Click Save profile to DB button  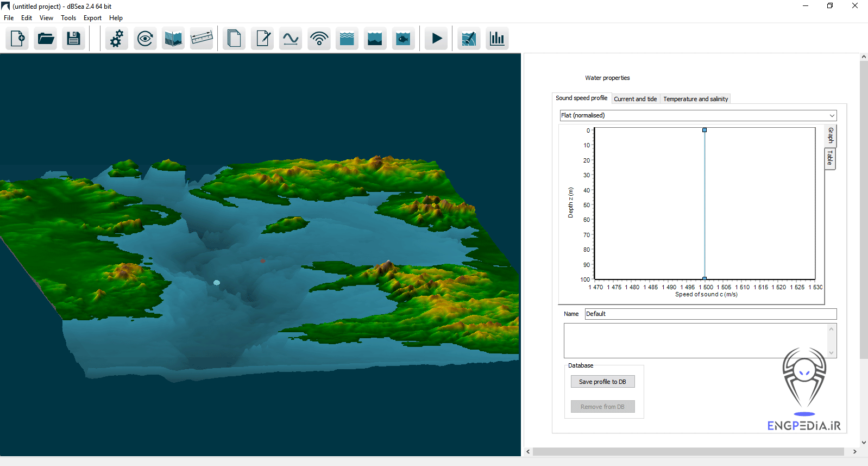point(602,382)
